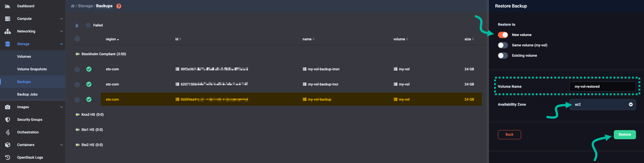Click the my-vol-backup-imm name cell
The height and width of the screenshot is (163, 644).
[x=321, y=69]
